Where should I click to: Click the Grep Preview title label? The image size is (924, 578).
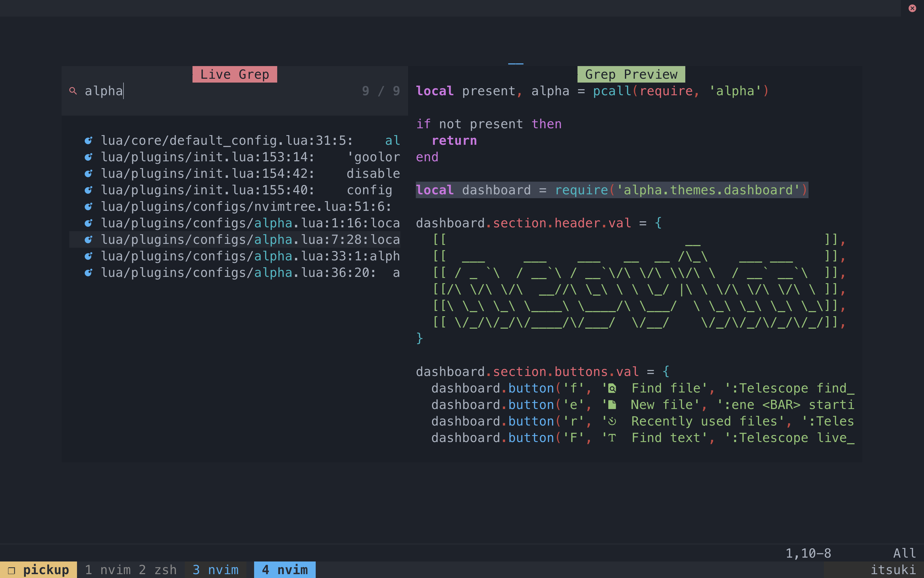(631, 74)
